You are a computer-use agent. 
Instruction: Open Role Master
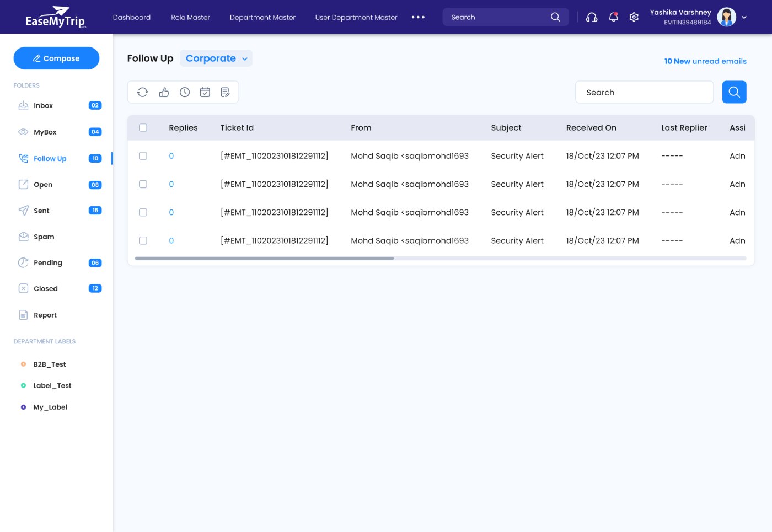click(x=190, y=17)
